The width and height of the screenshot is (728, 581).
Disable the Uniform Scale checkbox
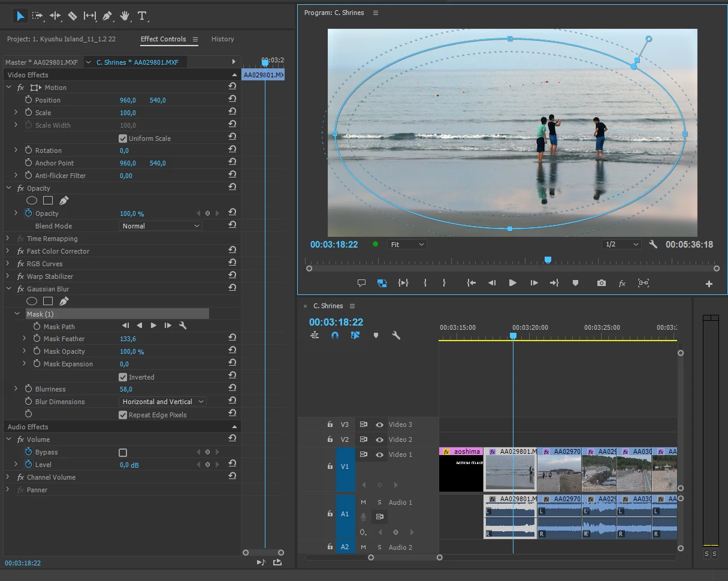click(x=123, y=139)
